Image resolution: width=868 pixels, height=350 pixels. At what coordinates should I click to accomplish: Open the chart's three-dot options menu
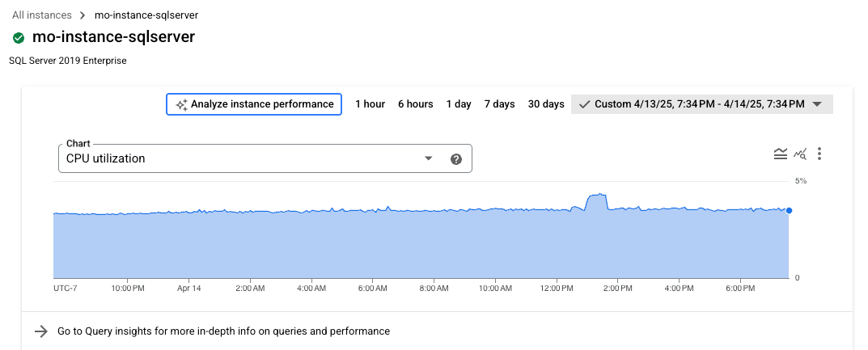(819, 154)
